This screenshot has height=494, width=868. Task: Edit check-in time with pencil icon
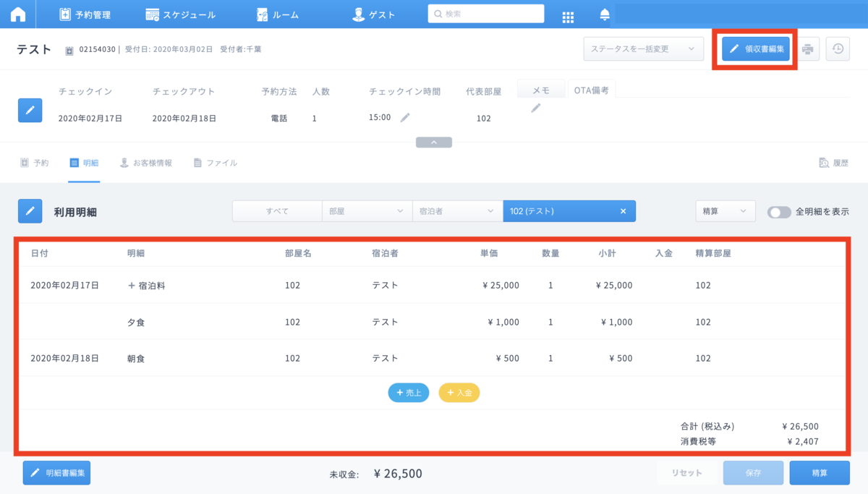406,118
